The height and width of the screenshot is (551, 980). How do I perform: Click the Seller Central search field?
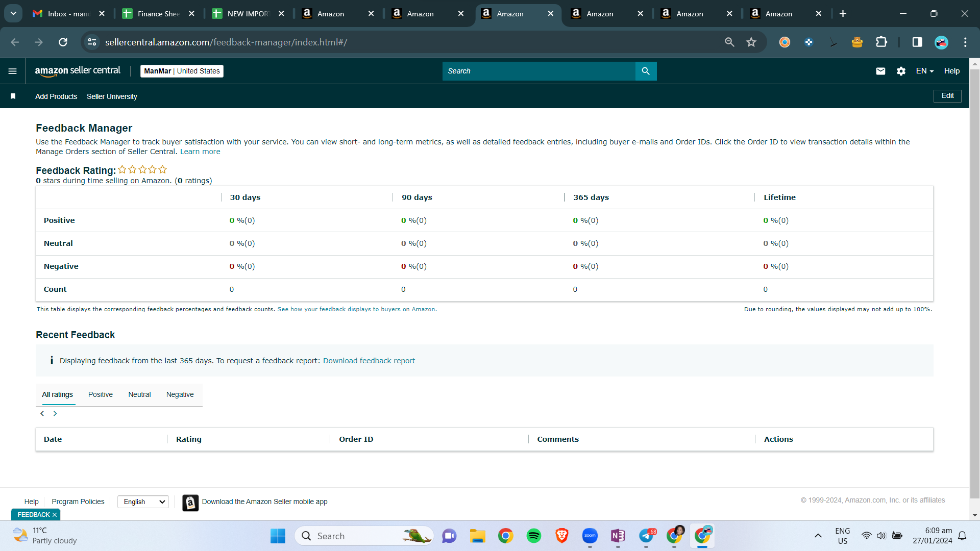pyautogui.click(x=539, y=71)
